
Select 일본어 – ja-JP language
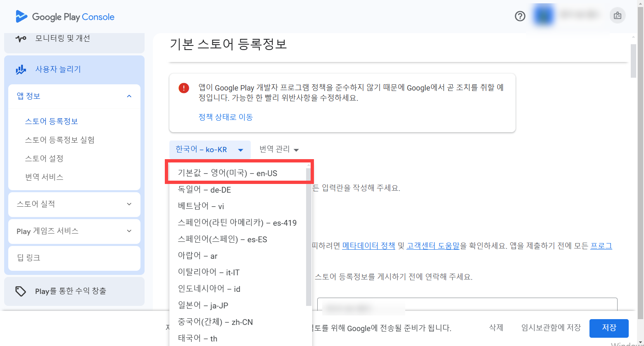(238, 305)
